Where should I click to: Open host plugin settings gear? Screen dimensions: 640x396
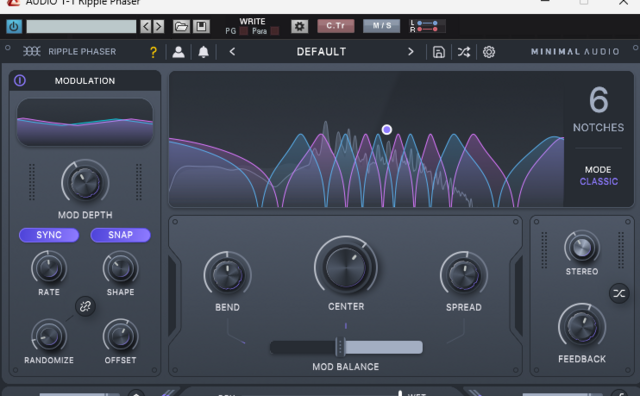pos(299,27)
